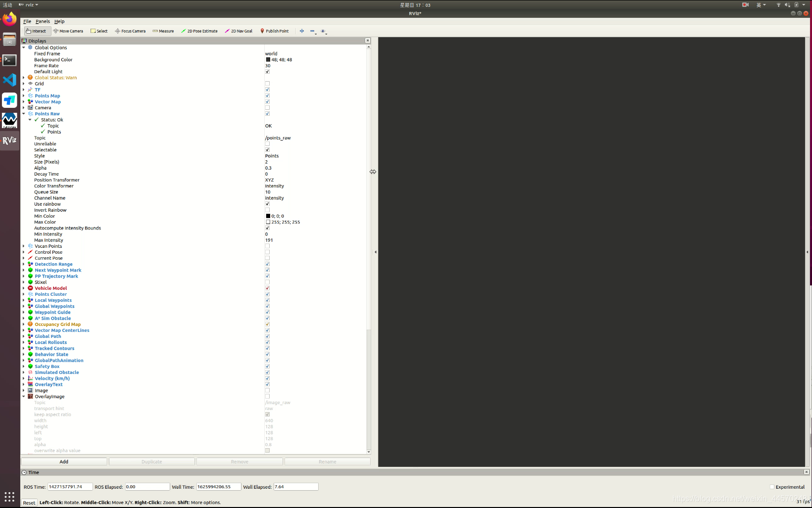
Task: Expand the Vector Map display node
Action: point(24,102)
